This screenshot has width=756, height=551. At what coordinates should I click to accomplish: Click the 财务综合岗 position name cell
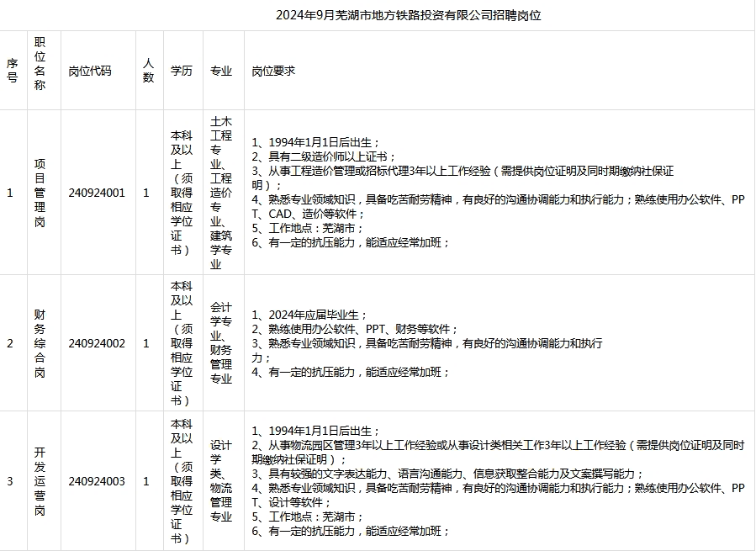point(40,343)
